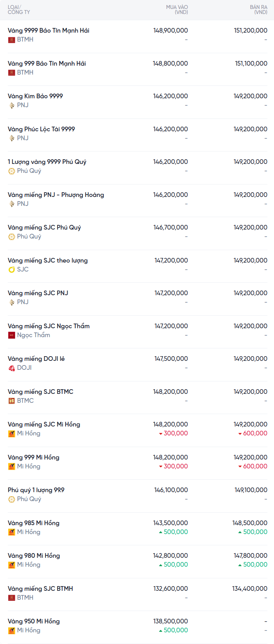Select Vàng miếng PNJ - Phượng Hoàng
The width and height of the screenshot is (274, 644).
pyautogui.click(x=56, y=195)
